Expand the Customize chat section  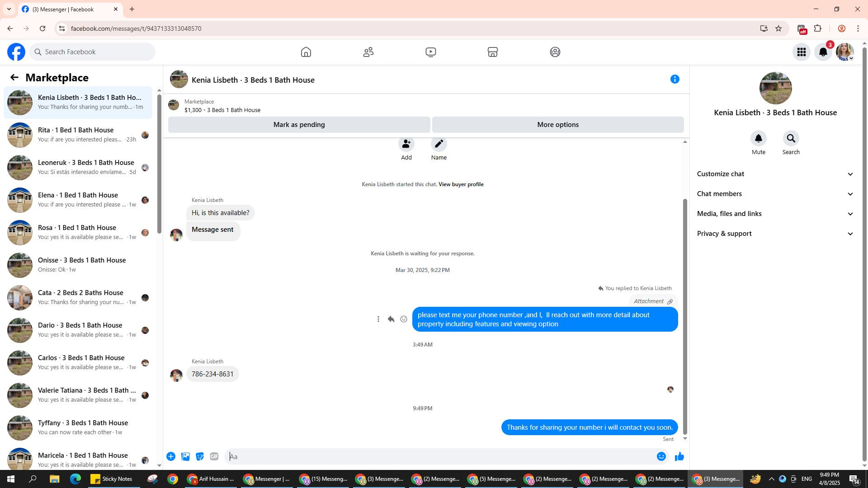pos(775,174)
